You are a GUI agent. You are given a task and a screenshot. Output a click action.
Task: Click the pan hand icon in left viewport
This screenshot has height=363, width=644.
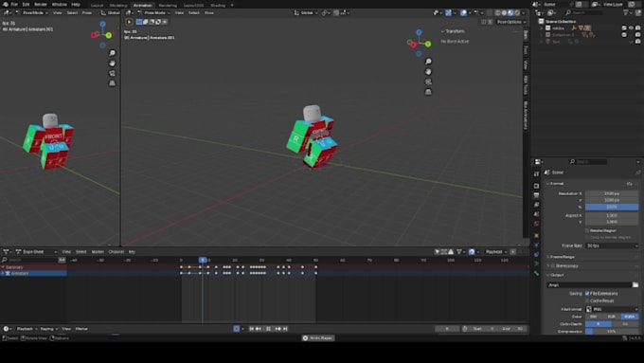coord(112,64)
